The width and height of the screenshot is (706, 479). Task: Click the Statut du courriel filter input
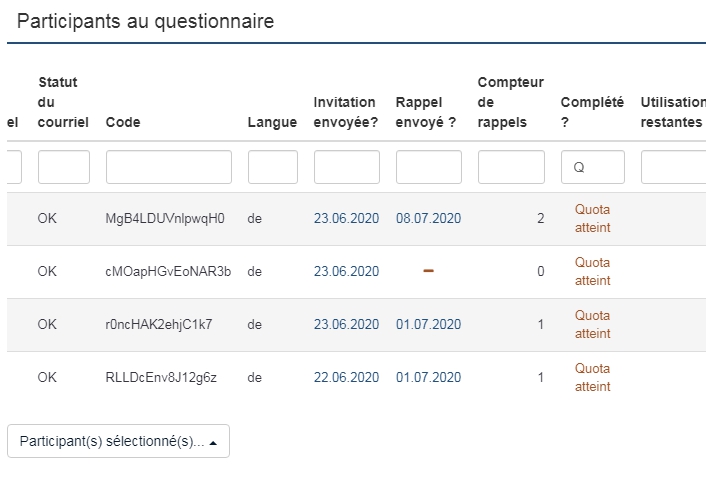click(64, 167)
